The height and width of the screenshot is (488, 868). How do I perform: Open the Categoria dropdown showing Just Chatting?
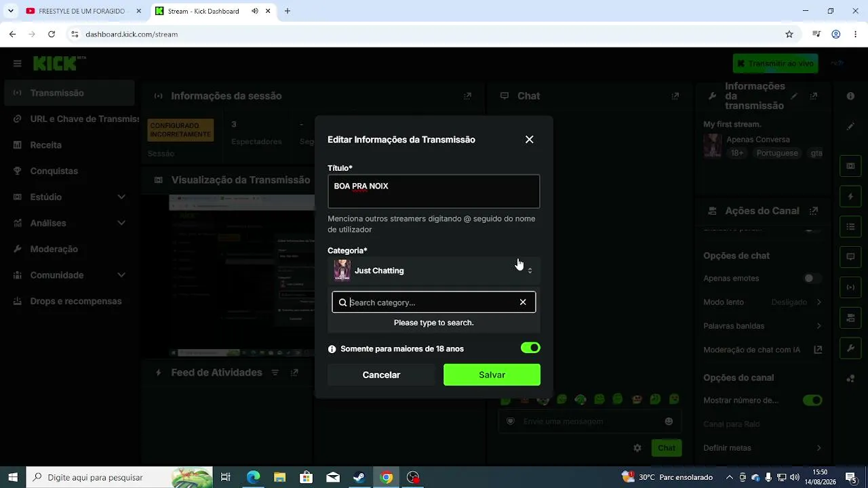pos(434,270)
